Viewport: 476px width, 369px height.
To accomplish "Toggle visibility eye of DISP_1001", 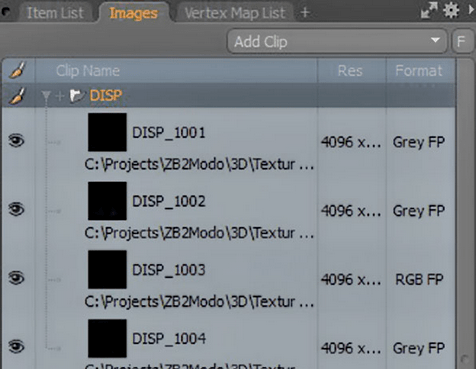I will pyautogui.click(x=16, y=140).
